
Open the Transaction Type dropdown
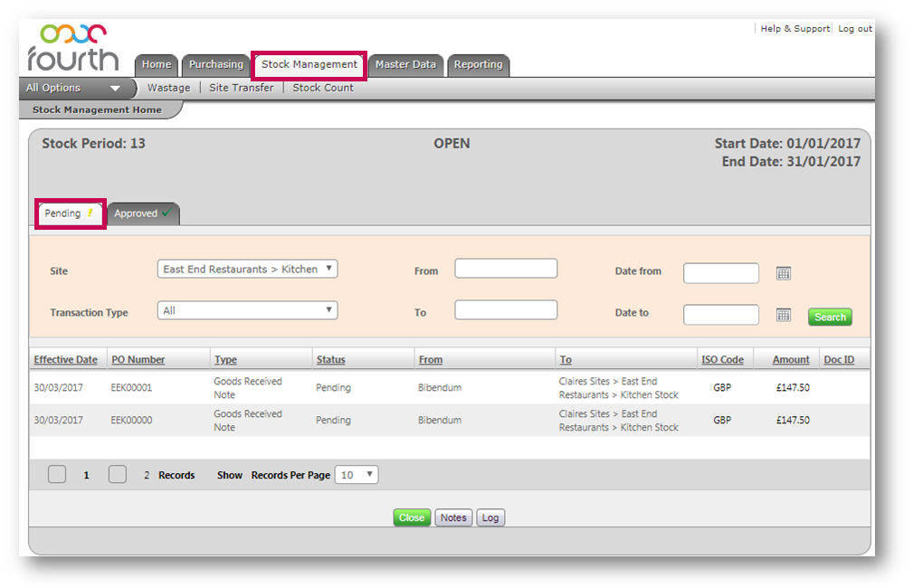tap(247, 311)
